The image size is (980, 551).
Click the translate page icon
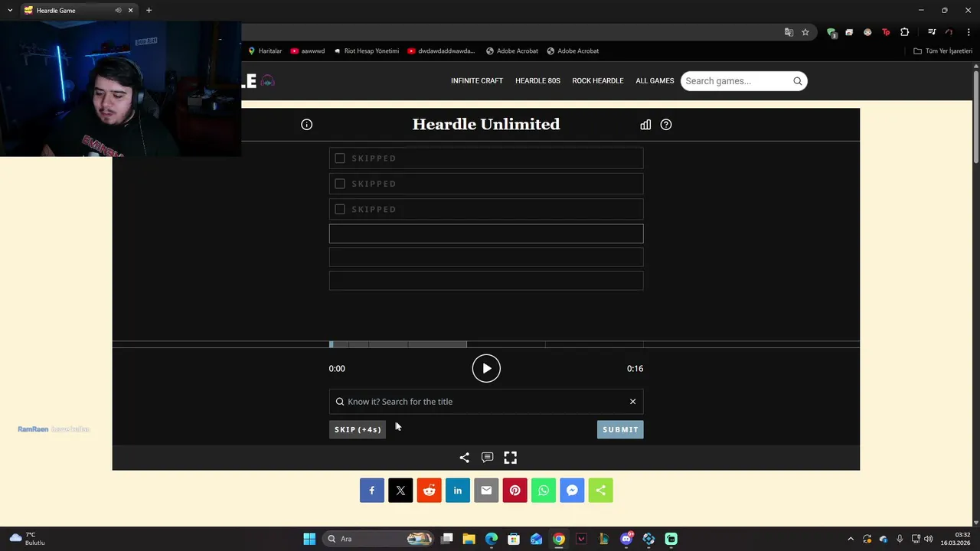tap(789, 32)
